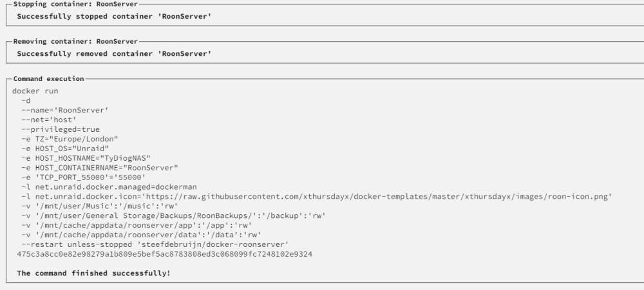Image resolution: width=644 pixels, height=290 pixels.
Task: Click the --net='host' argument line
Action: [x=49, y=120]
